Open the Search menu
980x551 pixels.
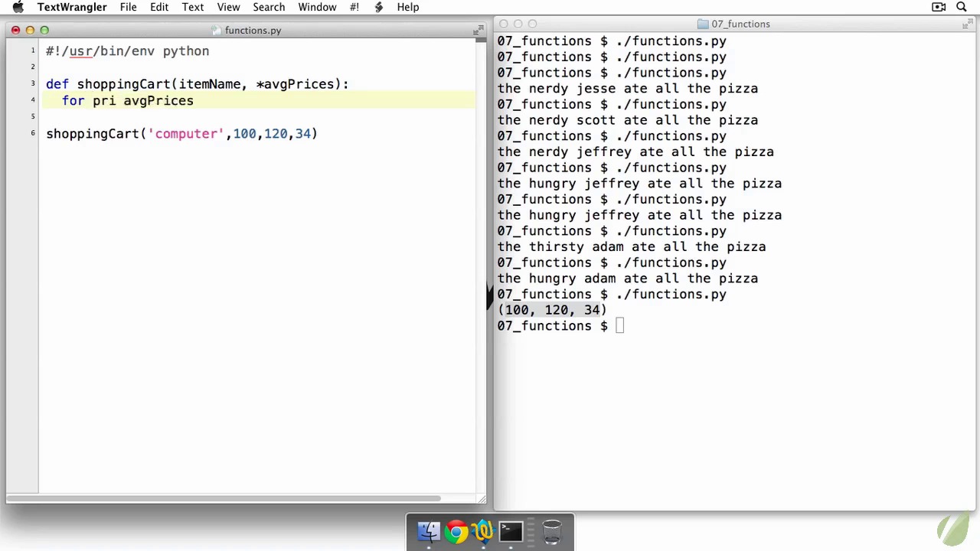pyautogui.click(x=269, y=7)
